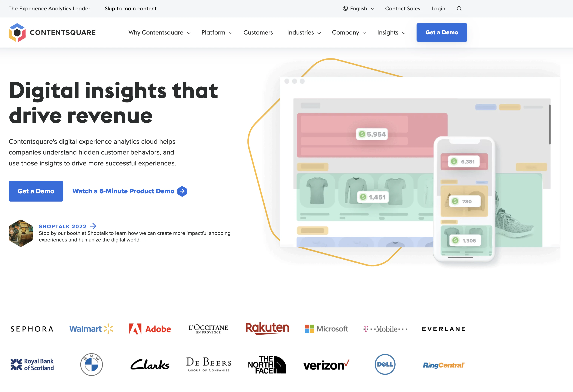This screenshot has width=573, height=392.
Task: Expand the Platform menu chevron
Action: [x=231, y=33]
